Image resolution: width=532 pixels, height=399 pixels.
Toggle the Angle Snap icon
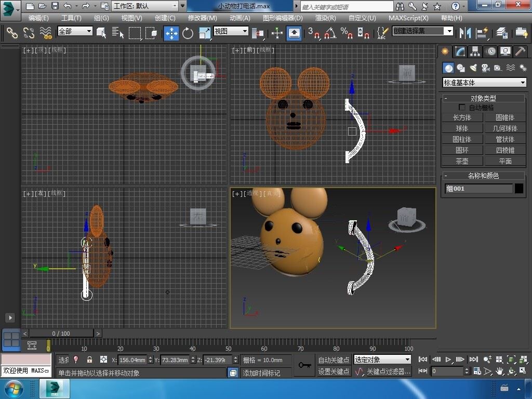pos(330,33)
